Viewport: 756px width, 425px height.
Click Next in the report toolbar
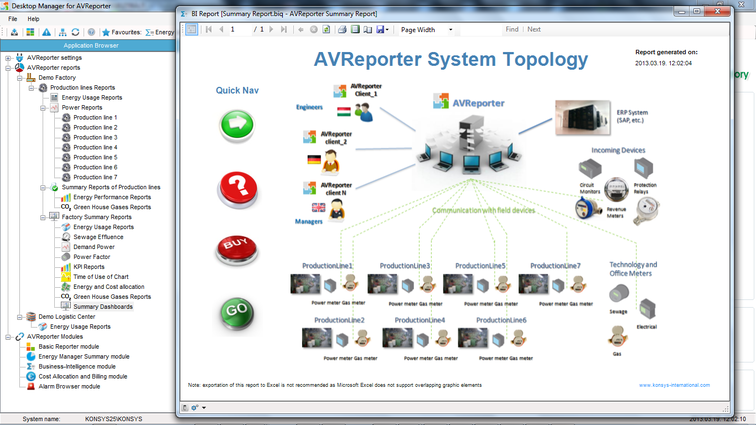(534, 29)
